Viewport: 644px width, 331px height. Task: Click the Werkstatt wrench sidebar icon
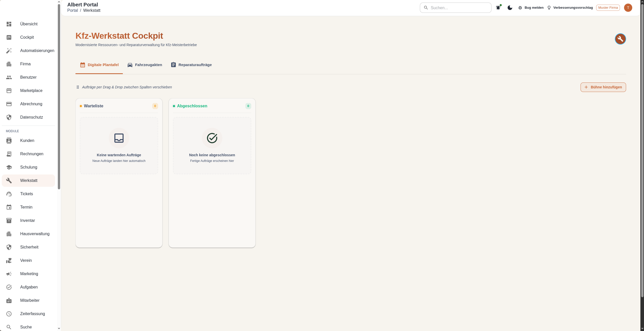click(9, 181)
